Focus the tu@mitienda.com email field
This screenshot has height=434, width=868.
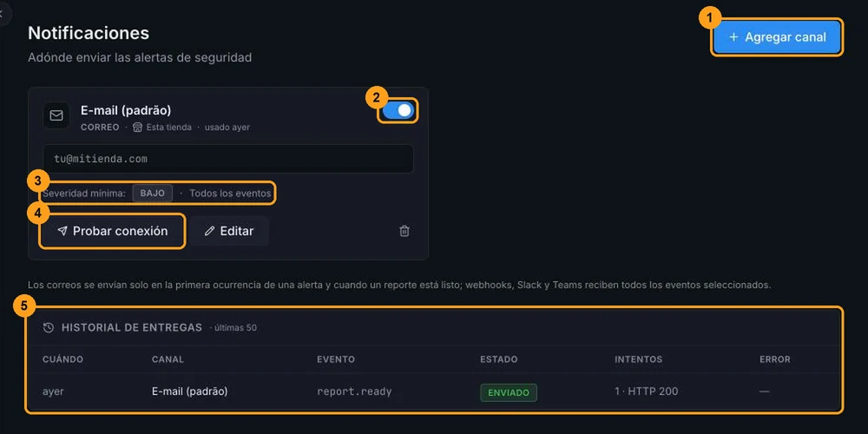coord(228,159)
